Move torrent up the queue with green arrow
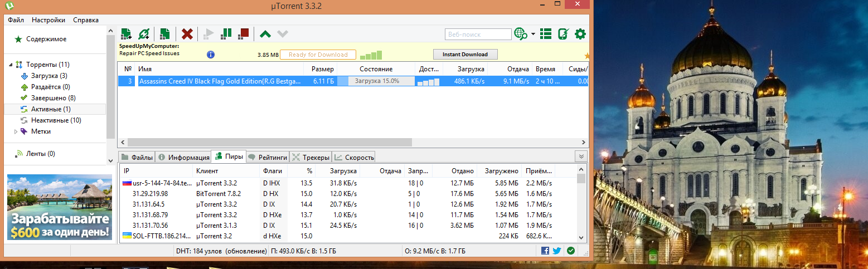The image size is (868, 269). [265, 34]
